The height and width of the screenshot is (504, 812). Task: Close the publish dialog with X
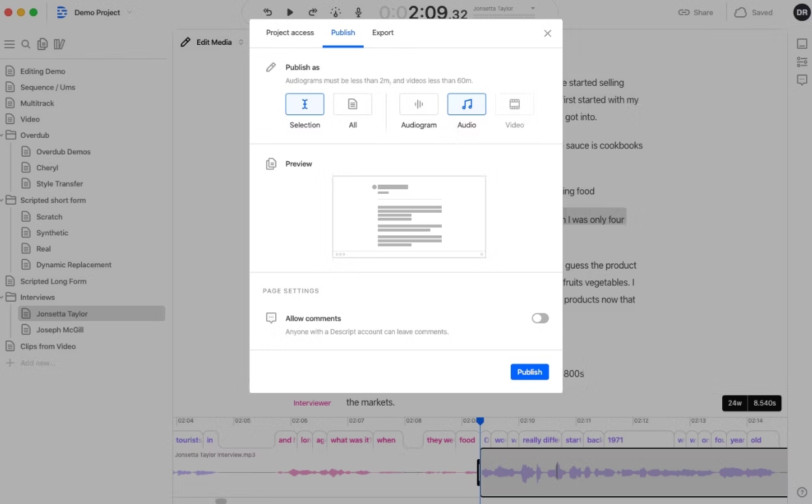(x=547, y=33)
